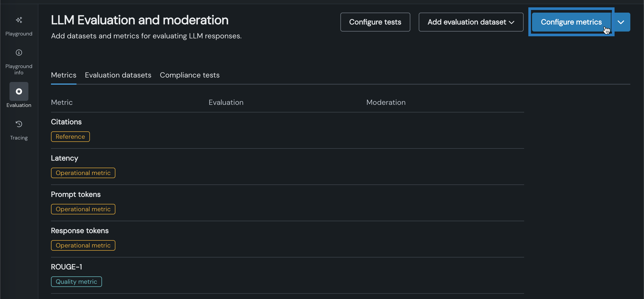The image size is (644, 299).
Task: Switch to the Evaluation datasets tab
Action: coord(118,75)
